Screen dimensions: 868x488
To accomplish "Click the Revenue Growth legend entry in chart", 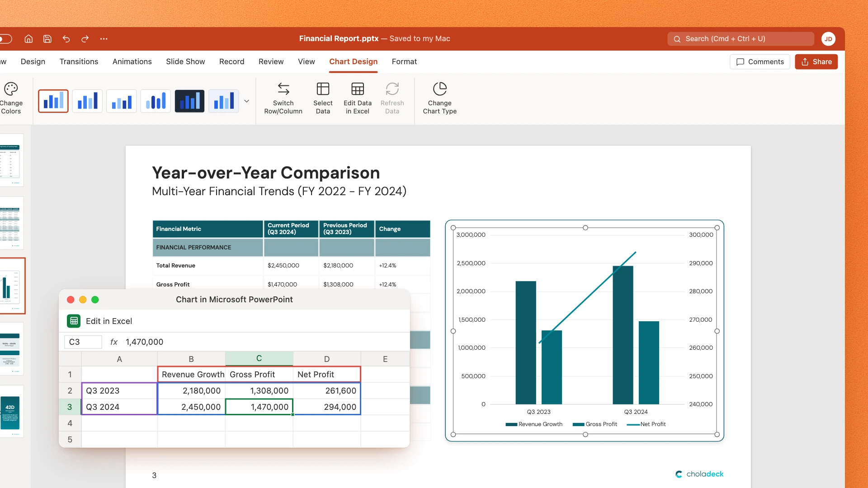I will [x=534, y=424].
